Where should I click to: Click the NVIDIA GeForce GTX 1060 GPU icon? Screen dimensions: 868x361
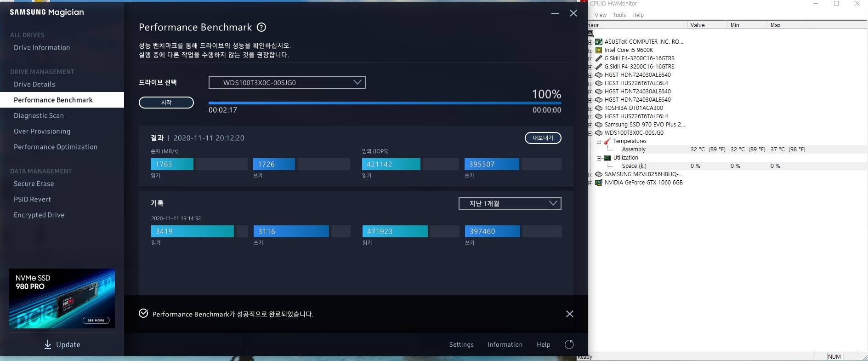pyautogui.click(x=599, y=183)
